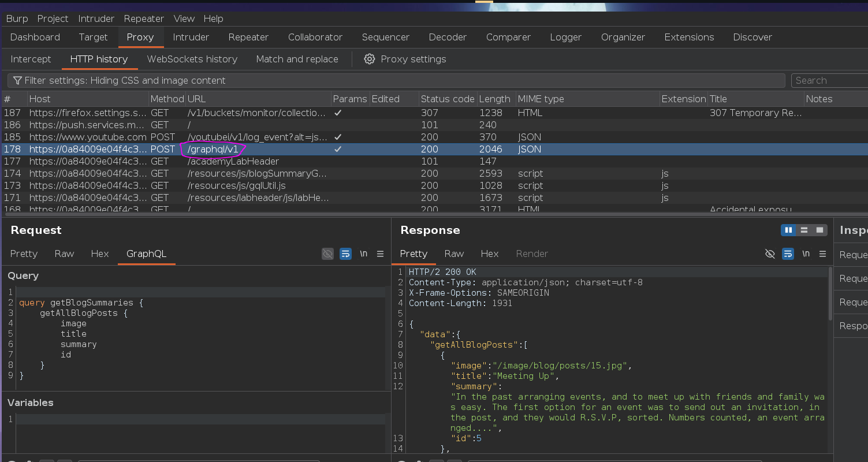Select top-bottom stacked layout icon
Image resolution: width=868 pixels, height=462 pixels.
point(804,230)
